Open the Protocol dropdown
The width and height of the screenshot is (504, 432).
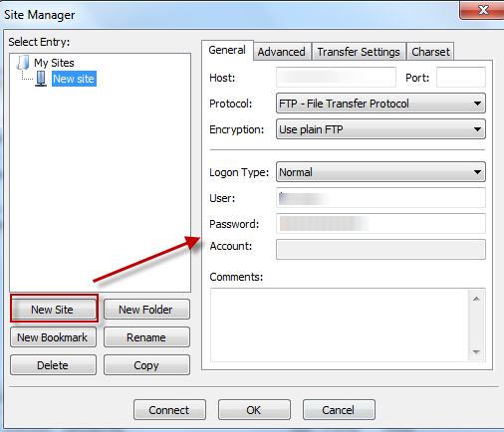point(380,104)
